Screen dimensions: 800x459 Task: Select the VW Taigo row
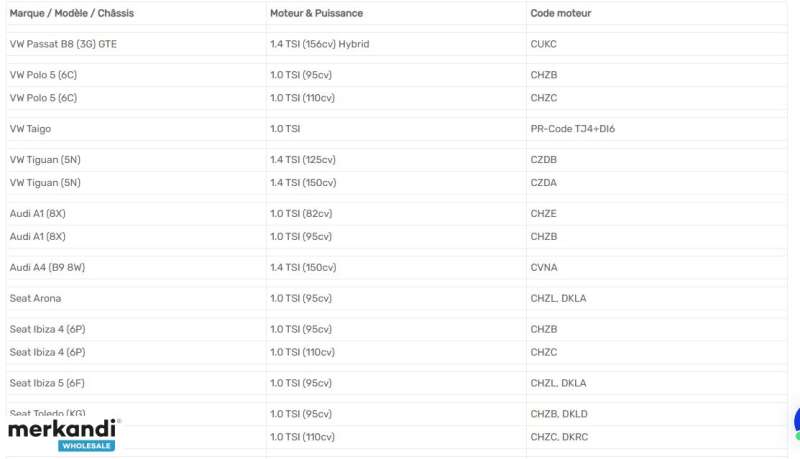pos(397,129)
